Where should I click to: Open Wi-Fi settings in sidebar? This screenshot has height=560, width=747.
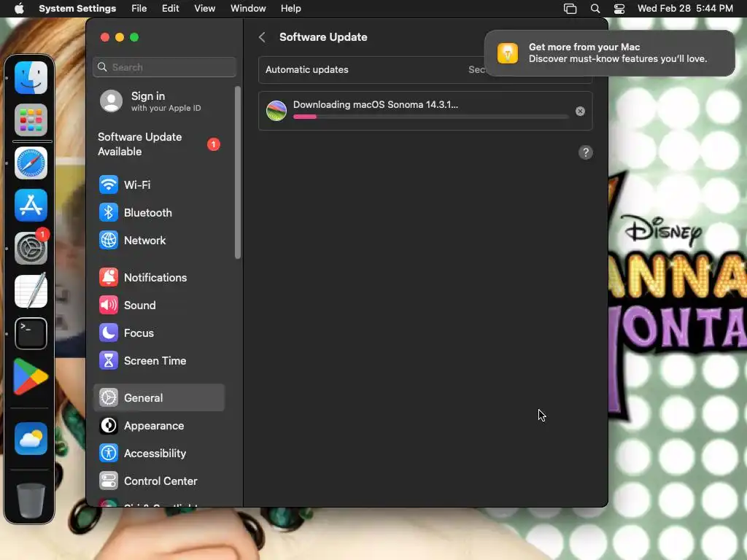[159, 184]
